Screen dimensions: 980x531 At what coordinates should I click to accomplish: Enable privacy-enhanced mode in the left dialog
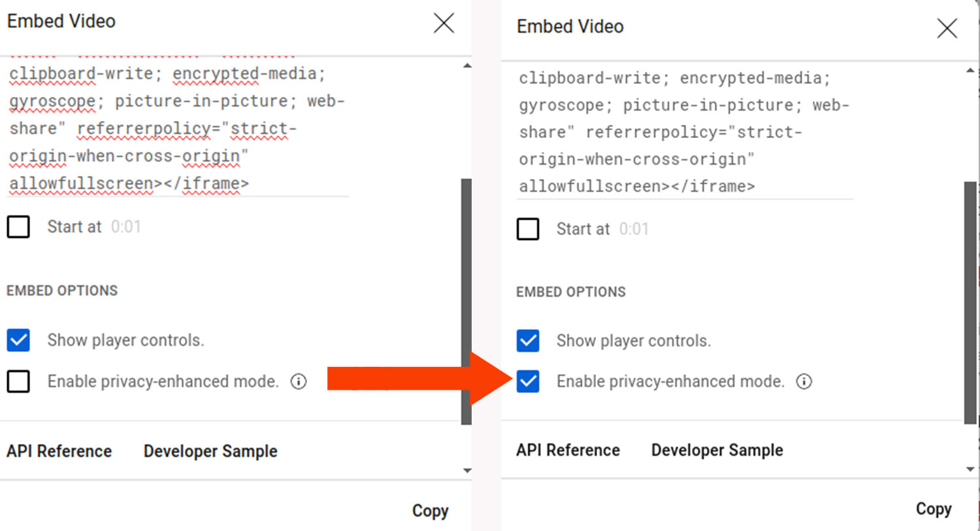point(18,381)
